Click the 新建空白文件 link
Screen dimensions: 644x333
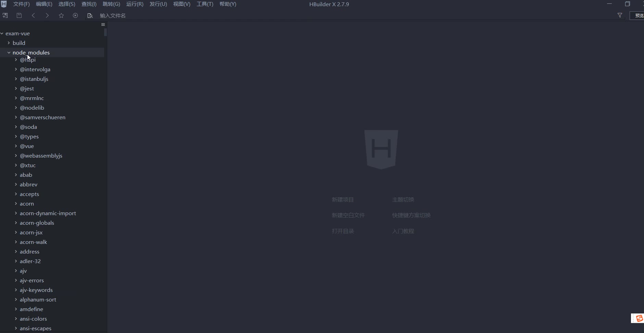point(348,215)
